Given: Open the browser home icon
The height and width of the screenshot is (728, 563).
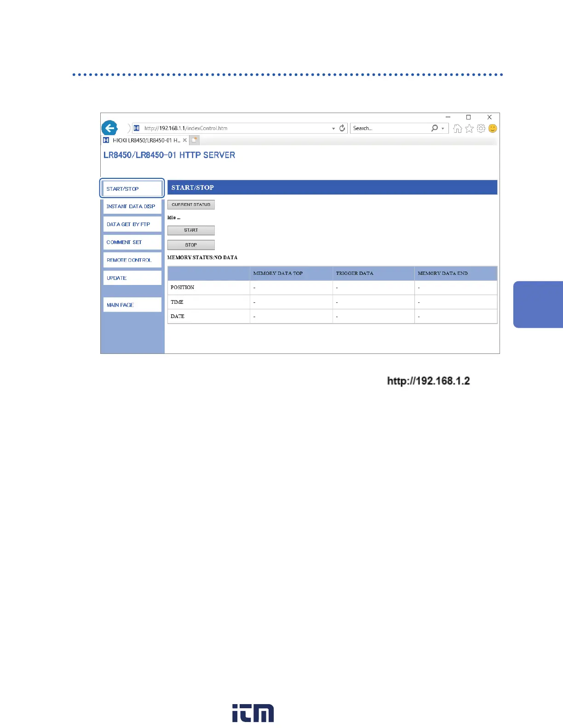Looking at the screenshot, I should (x=457, y=128).
